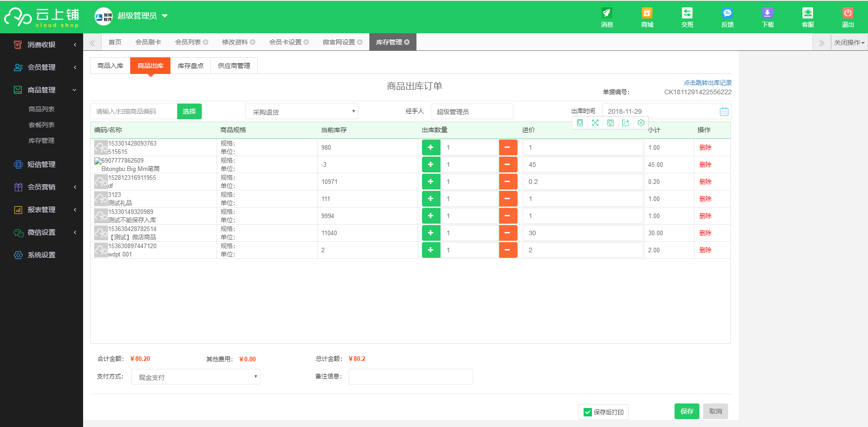This screenshot has height=427, width=868.
Task: Close the 库存管理 tab
Action: 407,42
